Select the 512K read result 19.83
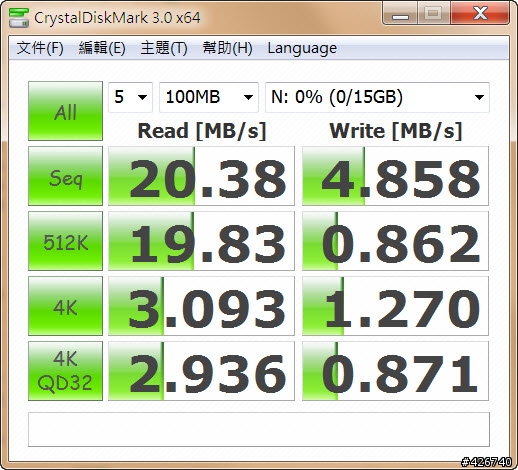 [201, 241]
